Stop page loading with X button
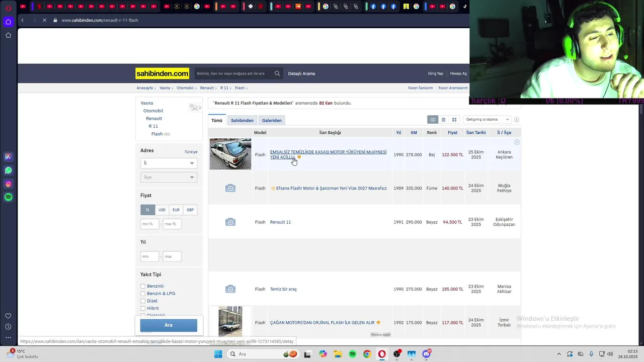The width and height of the screenshot is (644, 362). pyautogui.click(x=44, y=20)
